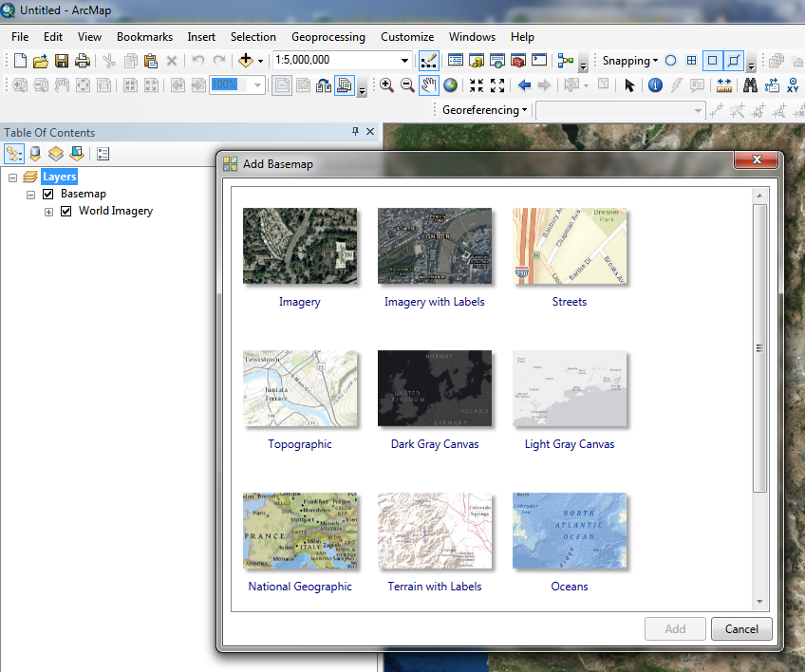Click the Full Extent globe icon
805x672 pixels.
click(450, 85)
